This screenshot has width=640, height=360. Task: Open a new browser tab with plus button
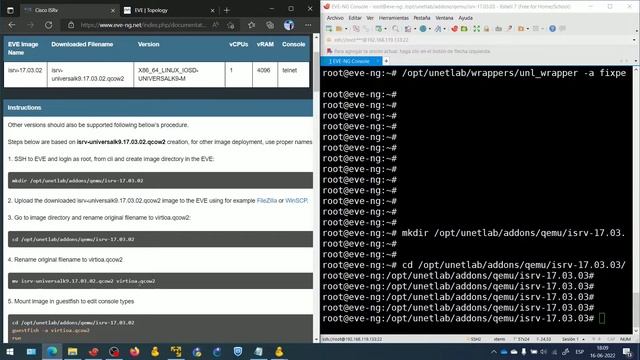(x=227, y=10)
